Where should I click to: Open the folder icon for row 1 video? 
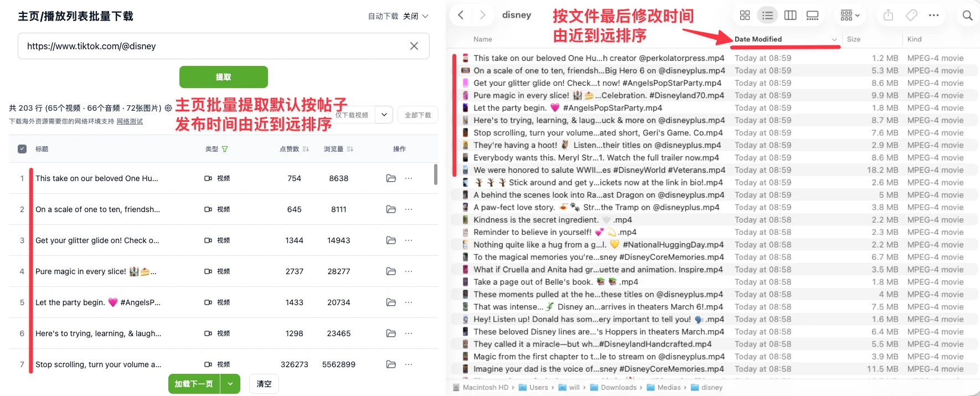(391, 178)
